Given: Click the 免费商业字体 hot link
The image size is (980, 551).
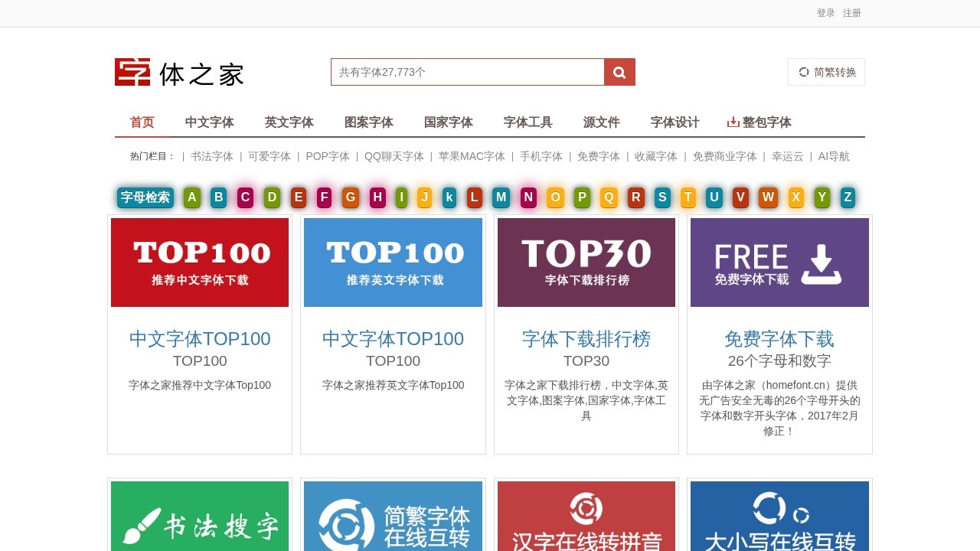Looking at the screenshot, I should pyautogui.click(x=724, y=156).
